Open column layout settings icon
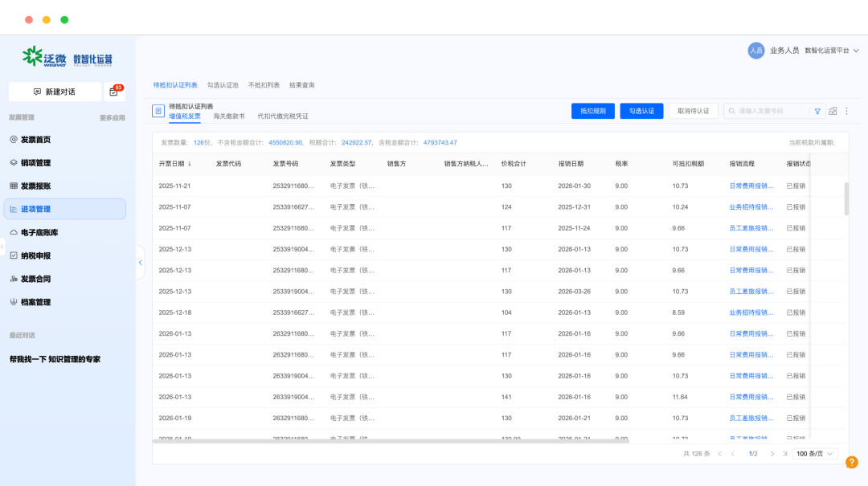Screen dimensions: 868x486 pyautogui.click(x=833, y=112)
